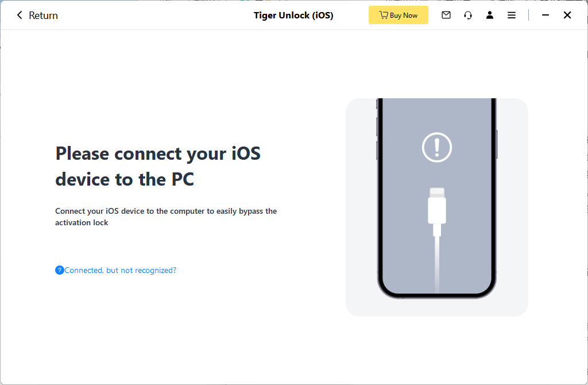
Task: Click the exclamation warning icon on the phone
Action: point(437,148)
